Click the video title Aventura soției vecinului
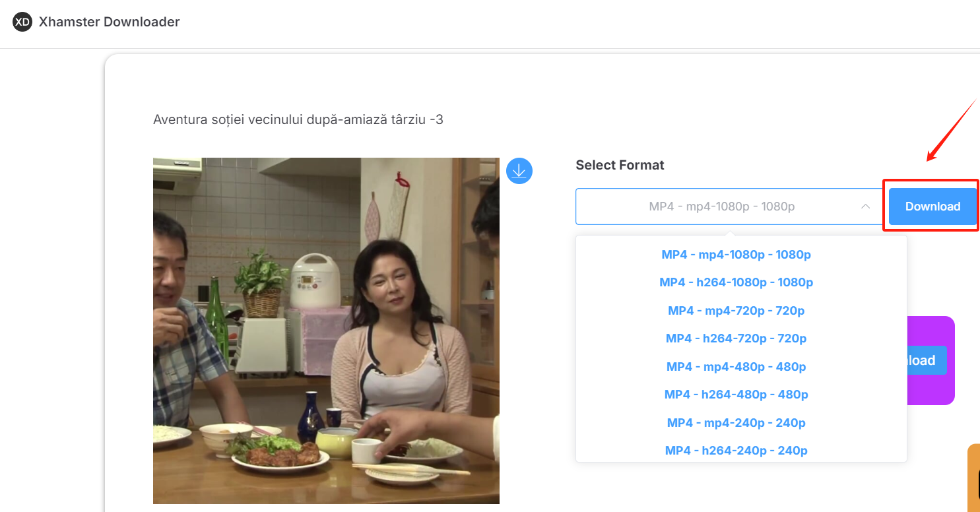Viewport: 980px width, 512px height. pos(298,119)
